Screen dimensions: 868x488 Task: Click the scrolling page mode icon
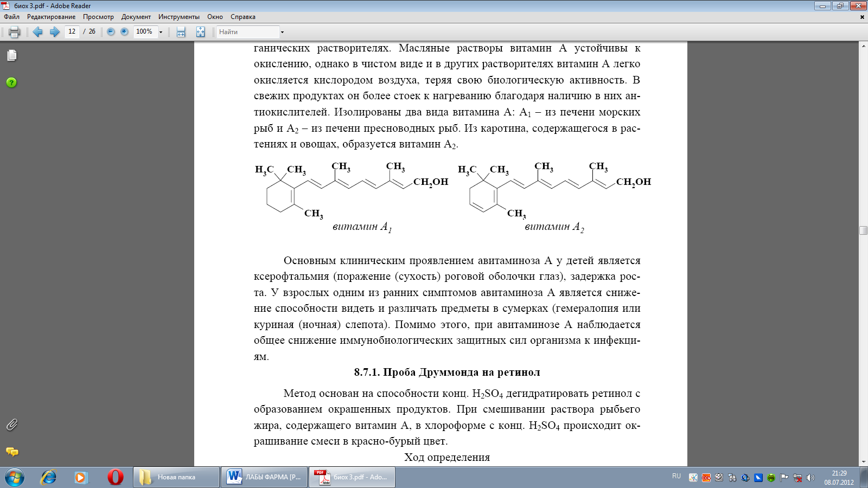(x=181, y=32)
